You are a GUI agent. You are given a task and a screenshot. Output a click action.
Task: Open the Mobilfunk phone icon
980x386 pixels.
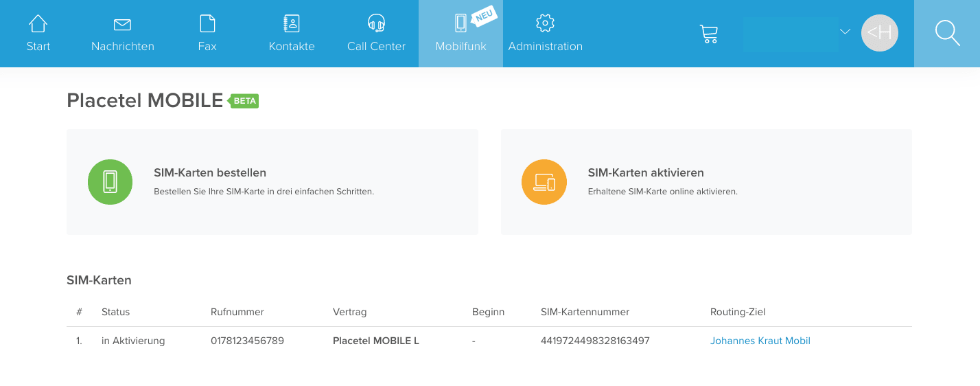point(460,23)
